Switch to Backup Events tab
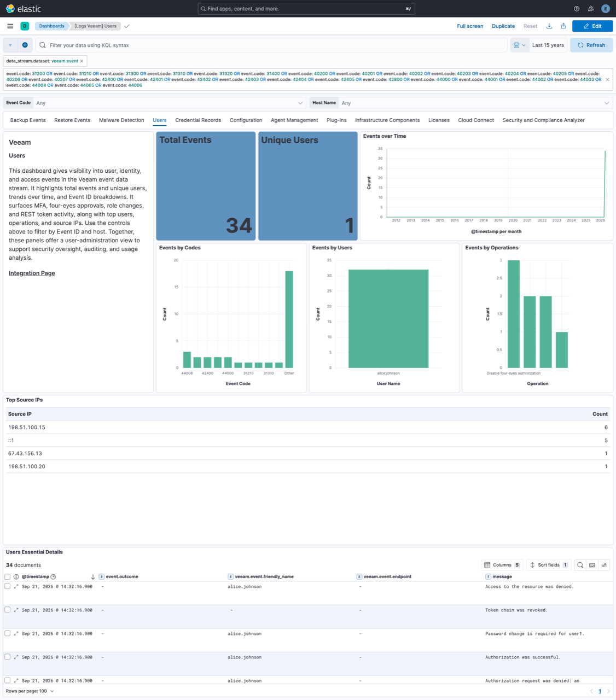Viewport: 616px width, 700px height. pos(28,120)
